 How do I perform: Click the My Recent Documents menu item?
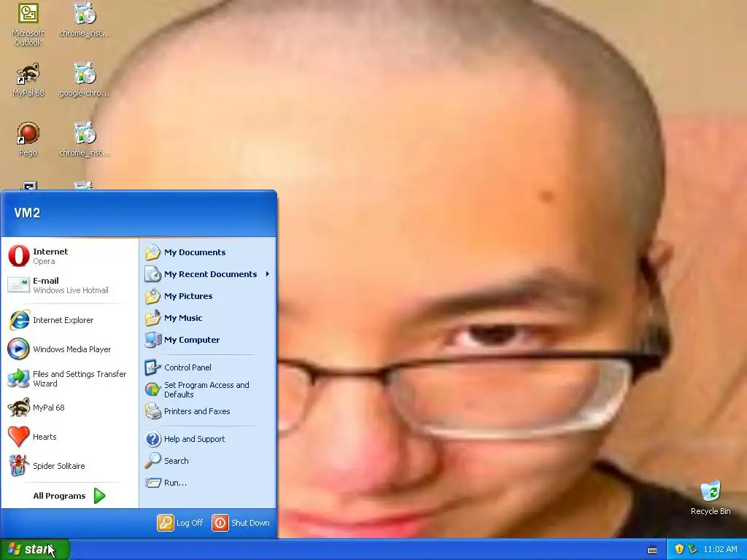click(x=208, y=274)
